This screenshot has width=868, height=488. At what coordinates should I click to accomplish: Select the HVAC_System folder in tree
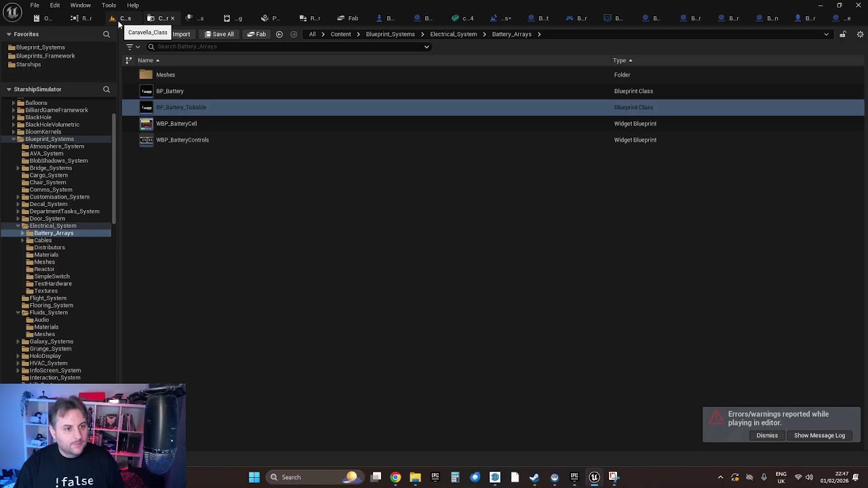pos(48,363)
